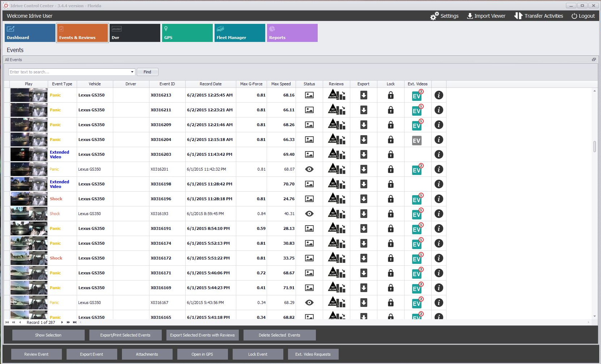601x364 pixels.
Task: Click the search events text field
Action: pos(69,72)
